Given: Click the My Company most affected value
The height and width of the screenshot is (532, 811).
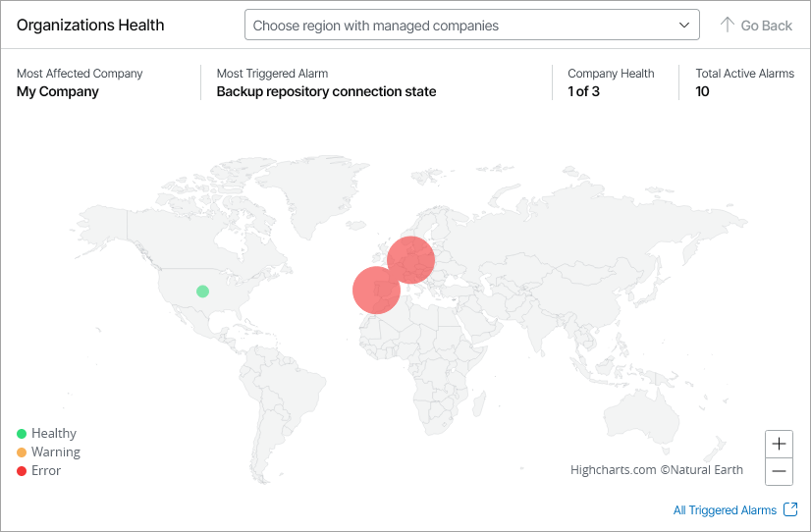Looking at the screenshot, I should [x=58, y=92].
